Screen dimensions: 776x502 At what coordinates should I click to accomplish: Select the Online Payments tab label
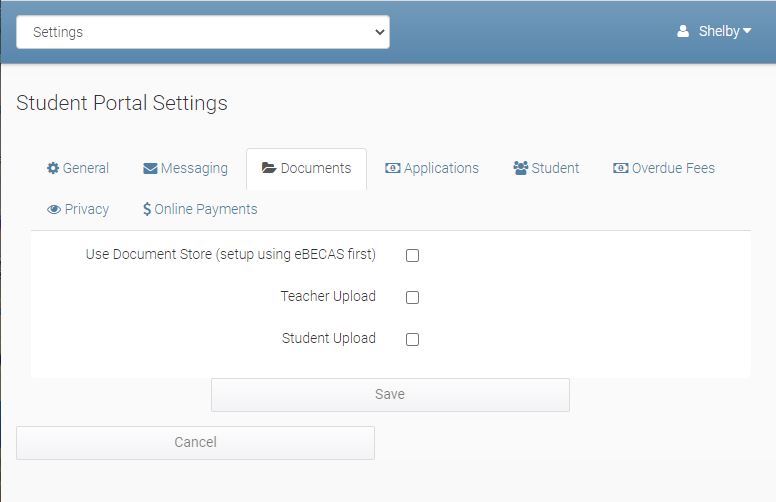click(x=206, y=209)
